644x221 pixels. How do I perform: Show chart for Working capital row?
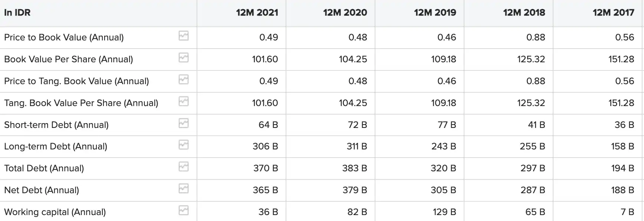pos(184,211)
